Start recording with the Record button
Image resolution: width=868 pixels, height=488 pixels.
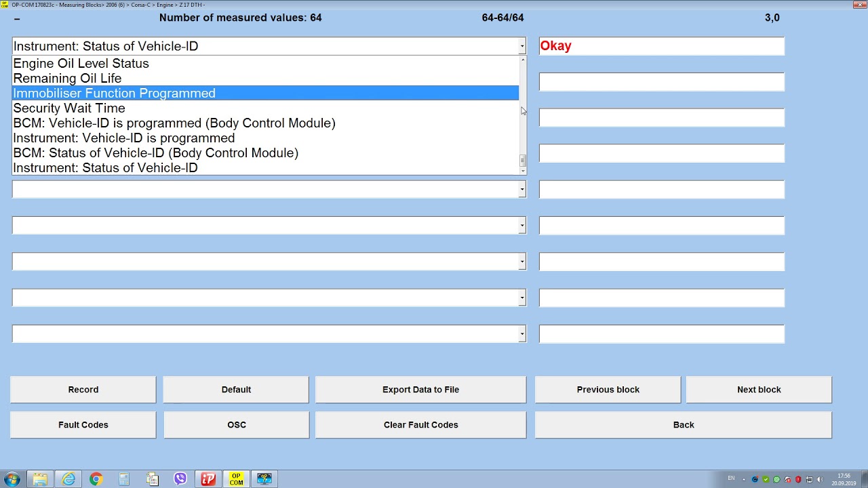[83, 390]
